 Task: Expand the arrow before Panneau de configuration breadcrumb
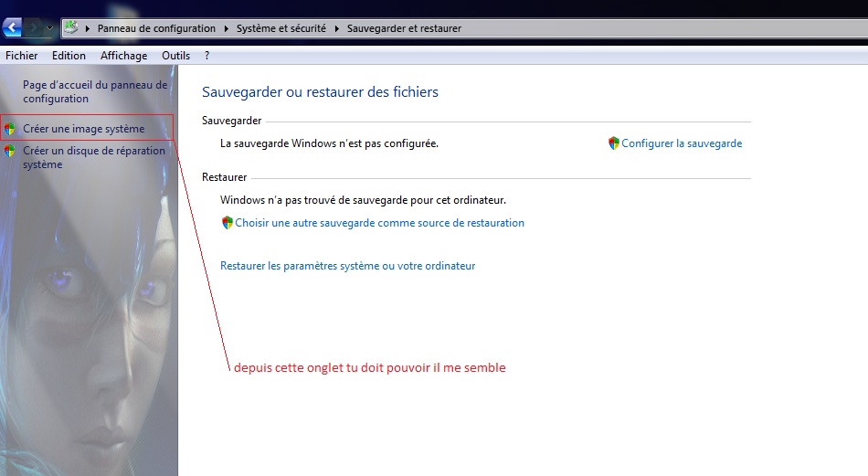[x=88, y=28]
